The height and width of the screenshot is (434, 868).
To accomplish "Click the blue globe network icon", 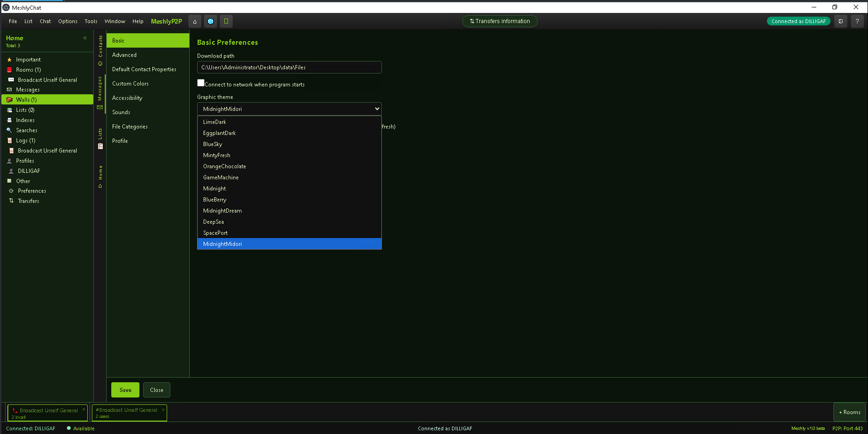I will point(211,21).
